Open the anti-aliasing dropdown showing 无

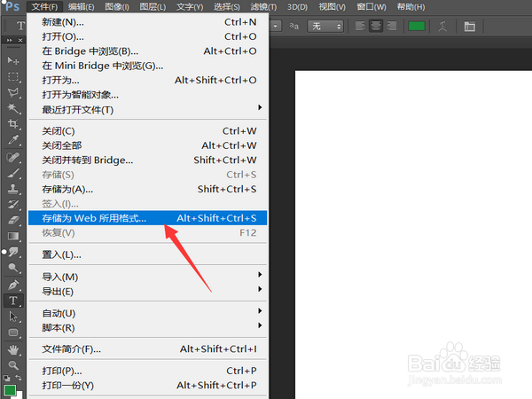(x=325, y=26)
